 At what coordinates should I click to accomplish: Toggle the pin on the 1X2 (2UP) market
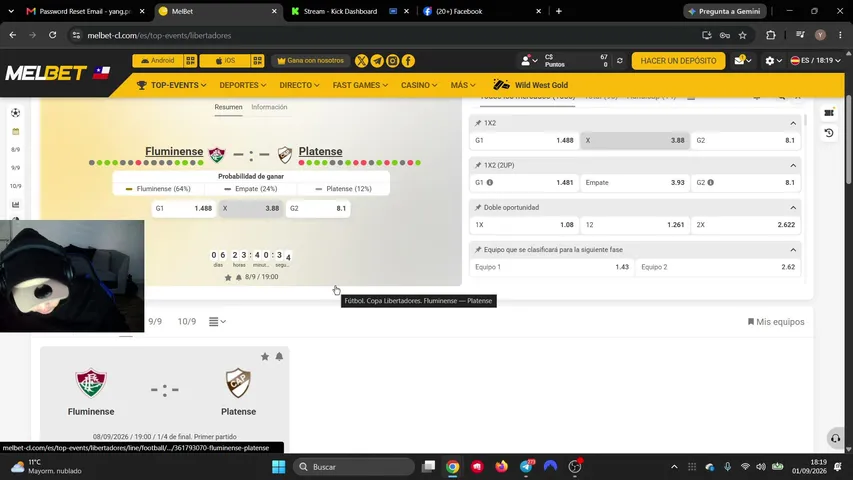click(x=478, y=165)
